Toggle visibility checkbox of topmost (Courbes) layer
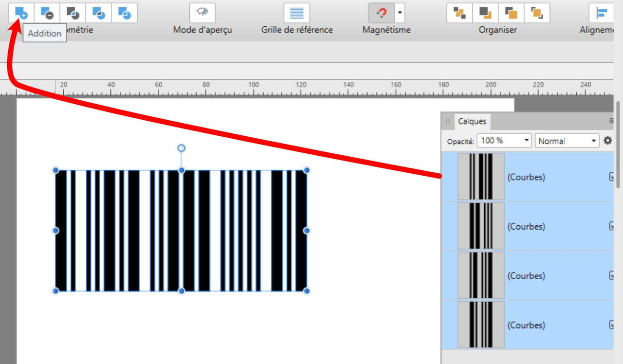This screenshot has width=623, height=364. (612, 177)
